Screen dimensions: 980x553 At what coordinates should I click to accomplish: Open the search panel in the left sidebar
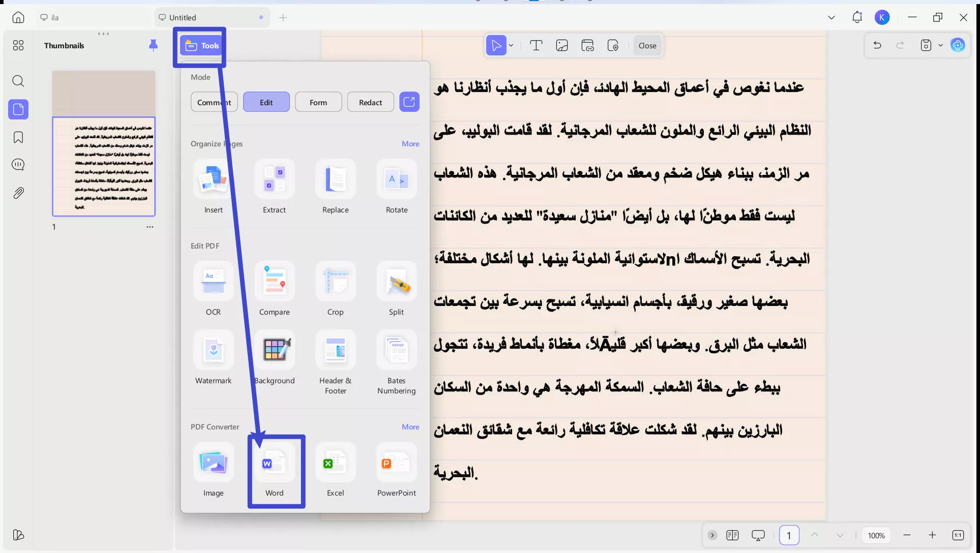[18, 81]
